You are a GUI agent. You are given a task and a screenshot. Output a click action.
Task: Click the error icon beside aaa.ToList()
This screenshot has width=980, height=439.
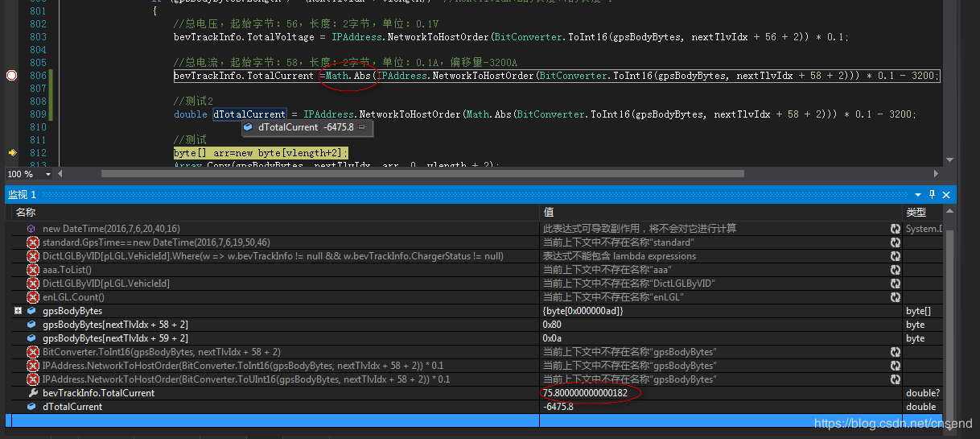(x=33, y=270)
